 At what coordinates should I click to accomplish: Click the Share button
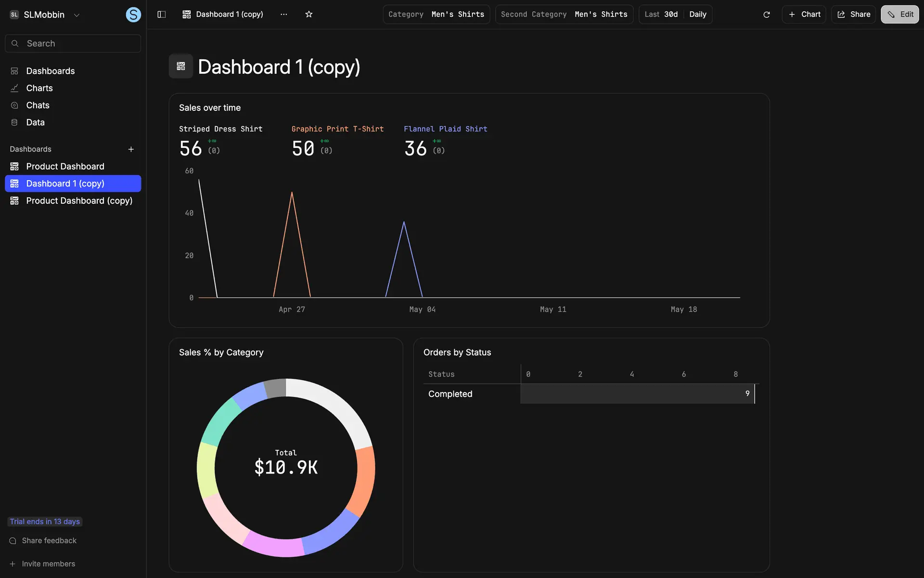[x=854, y=14]
